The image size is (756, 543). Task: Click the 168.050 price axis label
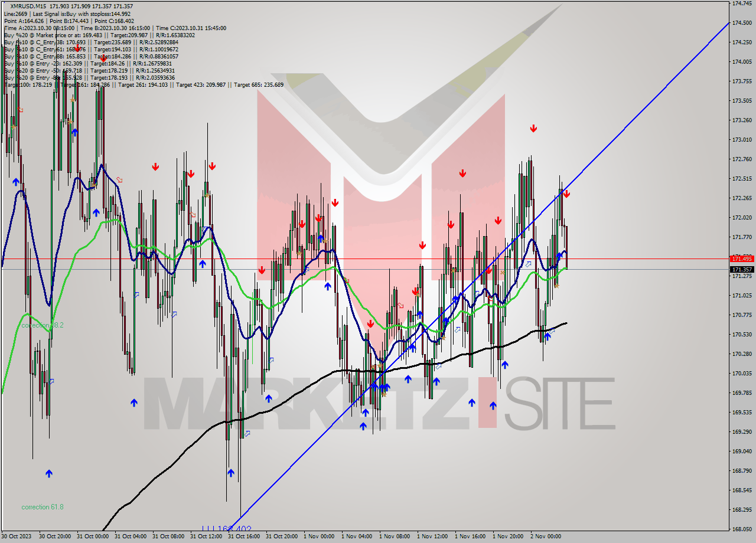[x=742, y=529]
